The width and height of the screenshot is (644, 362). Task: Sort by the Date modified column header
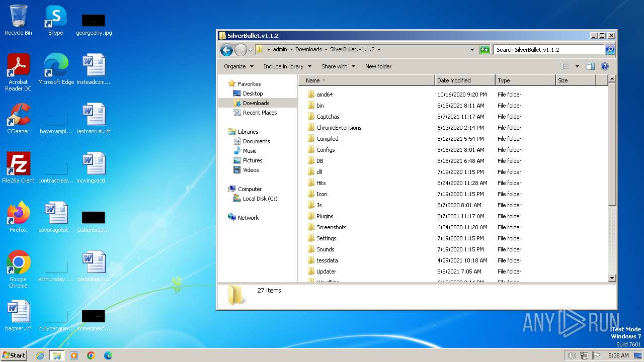coord(465,80)
